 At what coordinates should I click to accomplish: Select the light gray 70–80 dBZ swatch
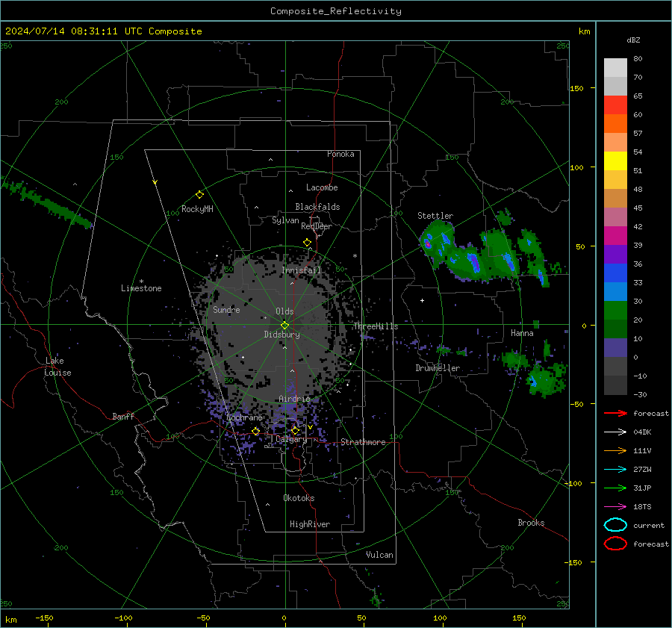click(x=615, y=67)
